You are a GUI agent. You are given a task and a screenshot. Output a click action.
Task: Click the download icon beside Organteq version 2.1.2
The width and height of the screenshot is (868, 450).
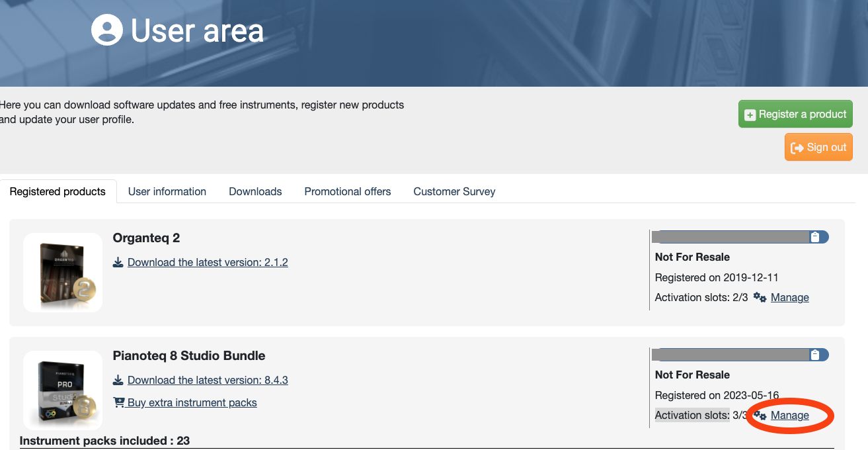coord(118,263)
